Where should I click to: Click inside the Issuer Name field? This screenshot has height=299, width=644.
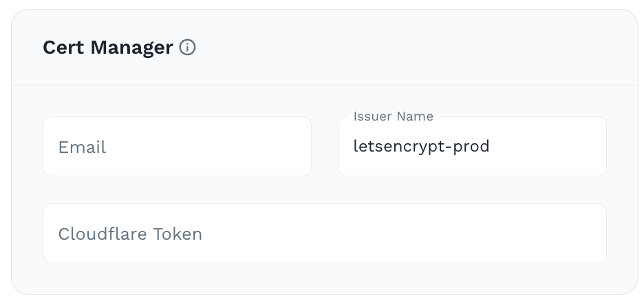[x=472, y=147]
